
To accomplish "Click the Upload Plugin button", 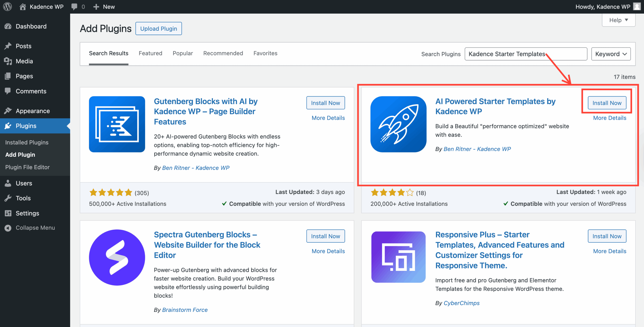I will click(158, 28).
